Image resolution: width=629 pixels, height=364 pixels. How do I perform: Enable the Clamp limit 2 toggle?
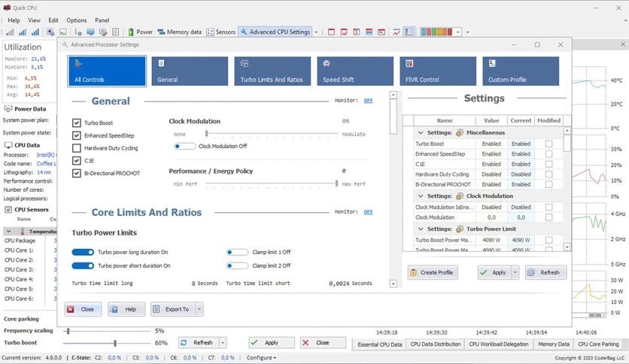(x=237, y=265)
